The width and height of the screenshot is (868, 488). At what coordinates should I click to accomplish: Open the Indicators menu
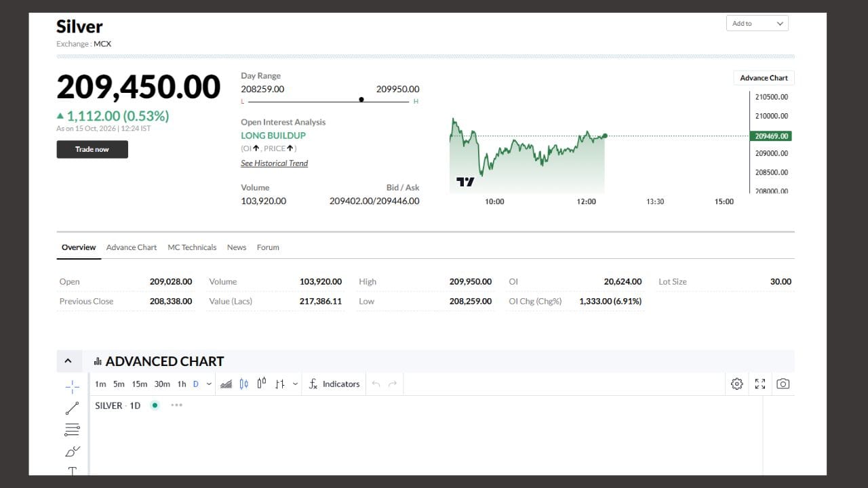pyautogui.click(x=334, y=384)
